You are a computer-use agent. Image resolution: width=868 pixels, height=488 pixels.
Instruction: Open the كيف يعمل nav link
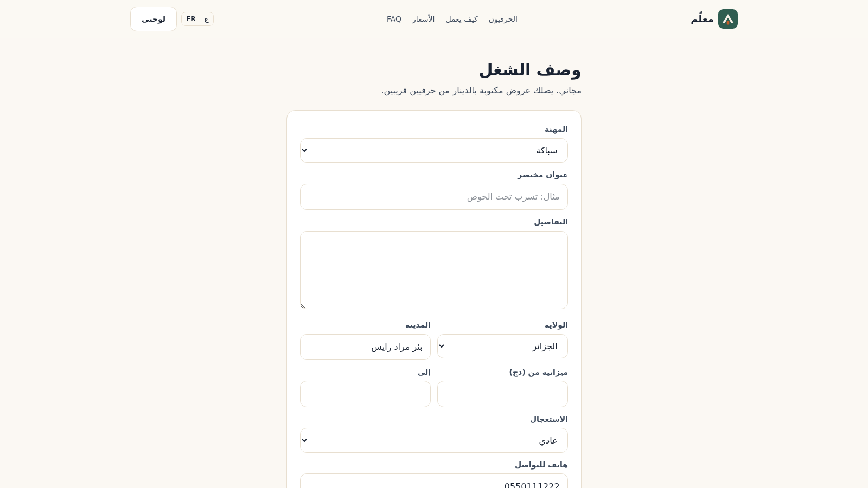tap(462, 19)
